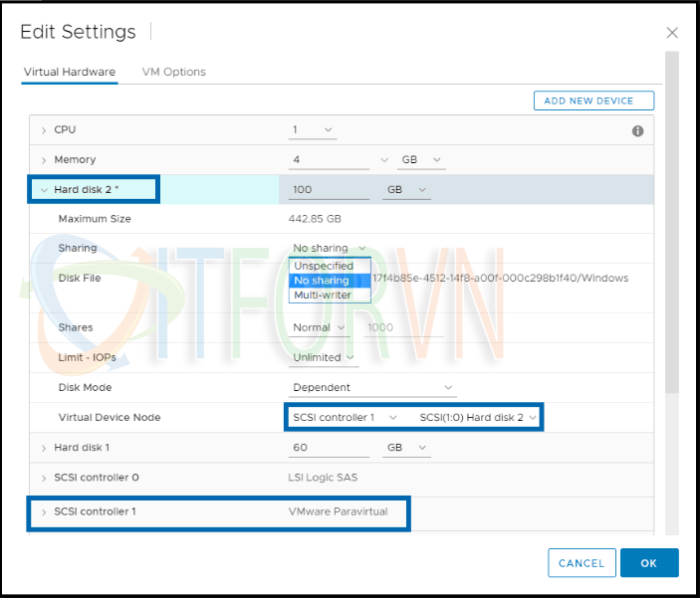This screenshot has width=700, height=598.
Task: Expand the Memory settings row
Action: [x=44, y=160]
